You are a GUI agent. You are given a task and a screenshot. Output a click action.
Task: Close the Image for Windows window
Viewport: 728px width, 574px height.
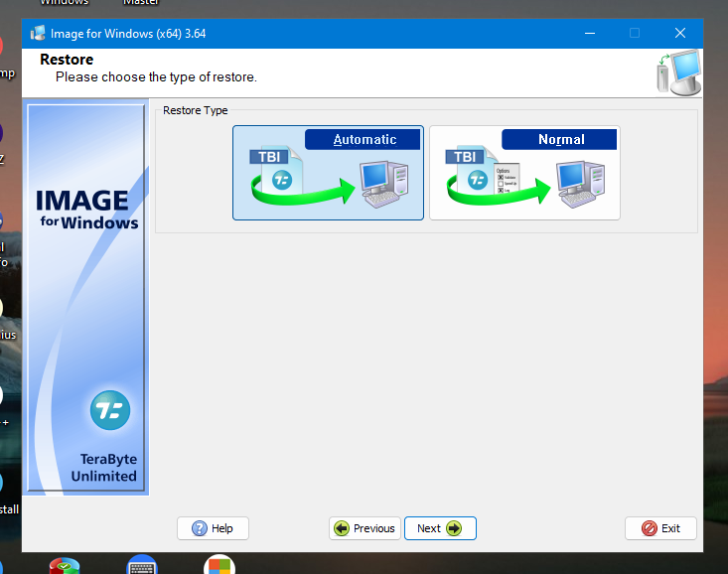point(680,34)
